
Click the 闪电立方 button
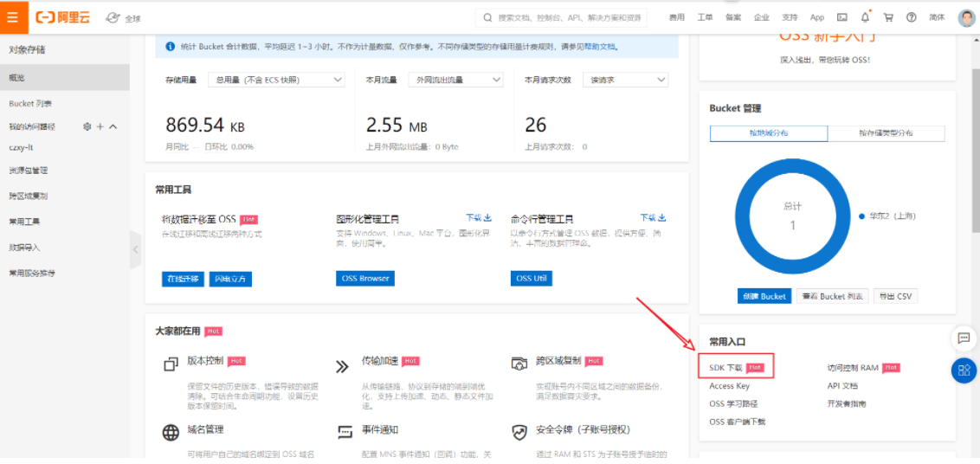tap(230, 279)
